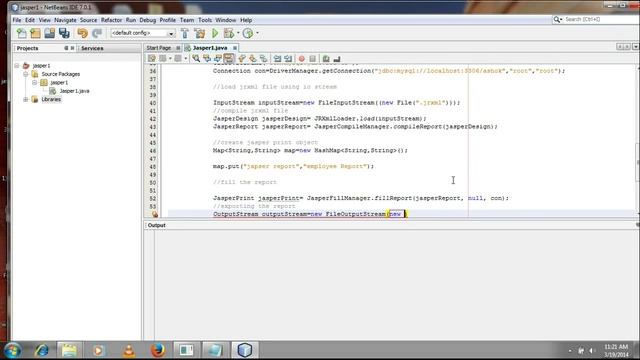The image size is (640, 360).
Task: Click the volume icon in system tray
Action: click(591, 351)
